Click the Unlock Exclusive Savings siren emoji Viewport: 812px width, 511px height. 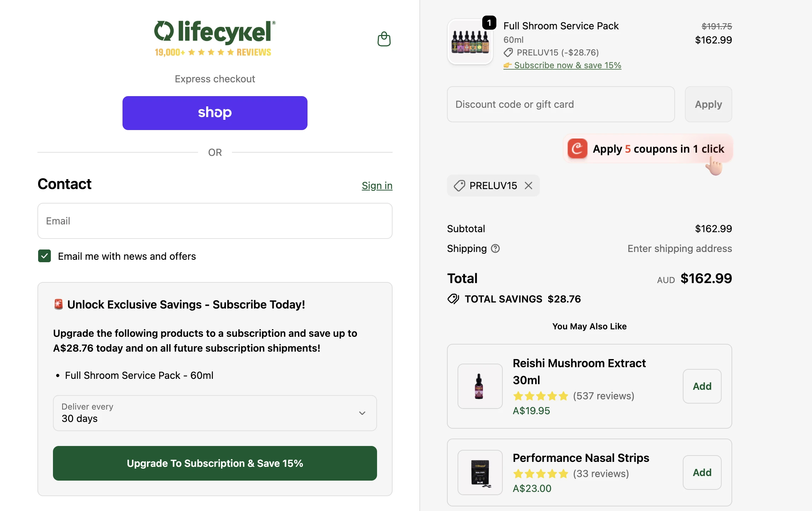tap(58, 304)
